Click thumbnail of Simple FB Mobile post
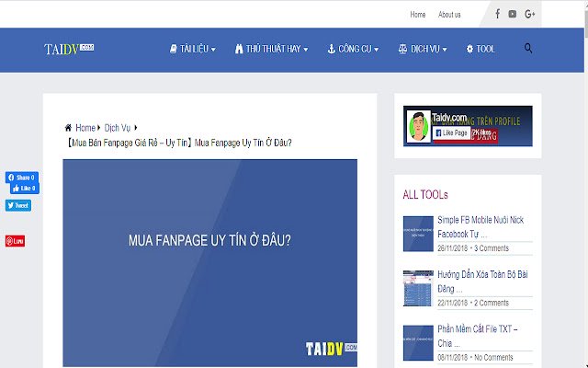The image size is (588, 368). 418,234
